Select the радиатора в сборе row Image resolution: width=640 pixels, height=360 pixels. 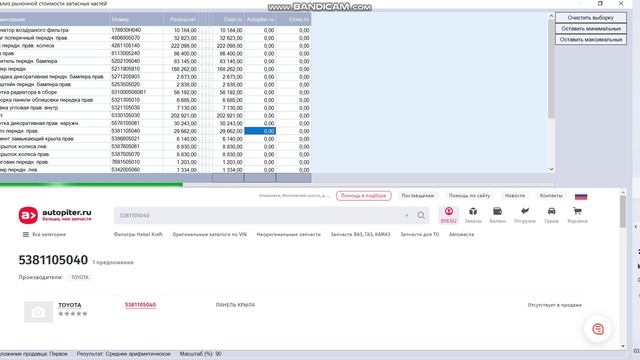click(x=155, y=92)
